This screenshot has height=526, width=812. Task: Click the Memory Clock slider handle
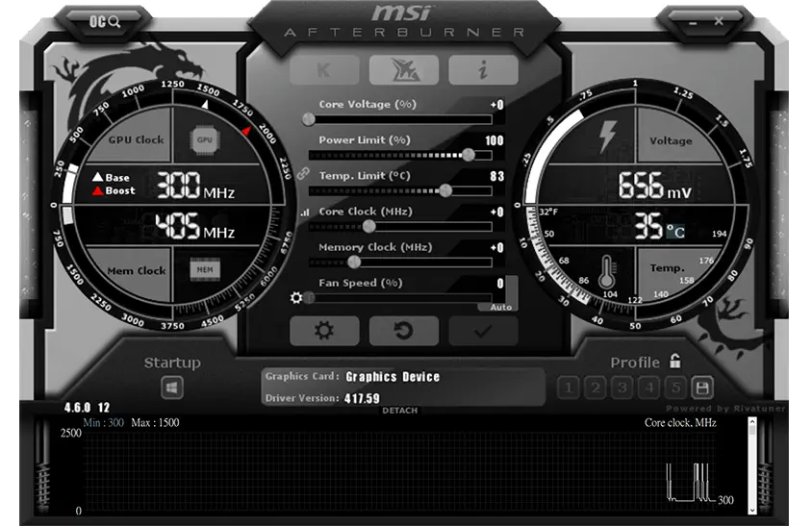(x=354, y=262)
